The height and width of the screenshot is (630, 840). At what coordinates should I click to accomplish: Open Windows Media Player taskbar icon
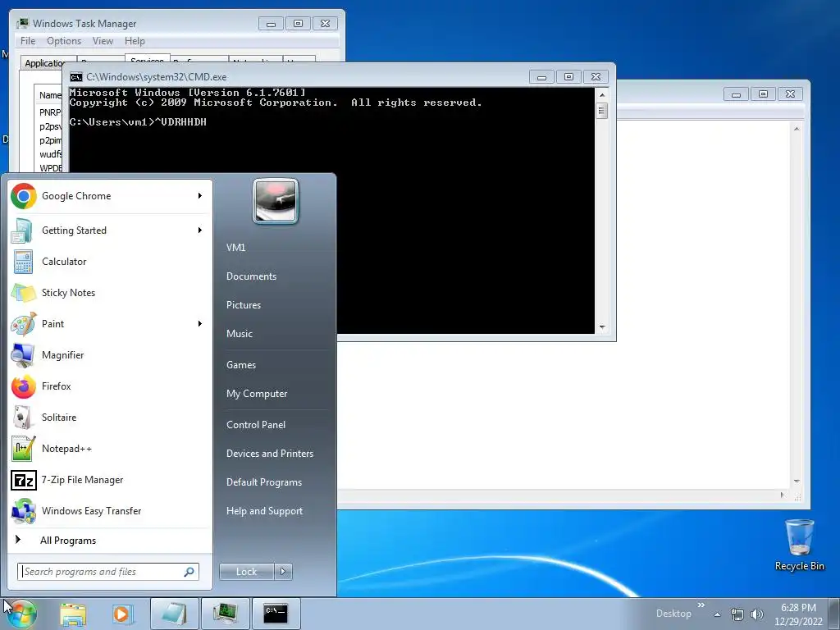pyautogui.click(x=121, y=614)
